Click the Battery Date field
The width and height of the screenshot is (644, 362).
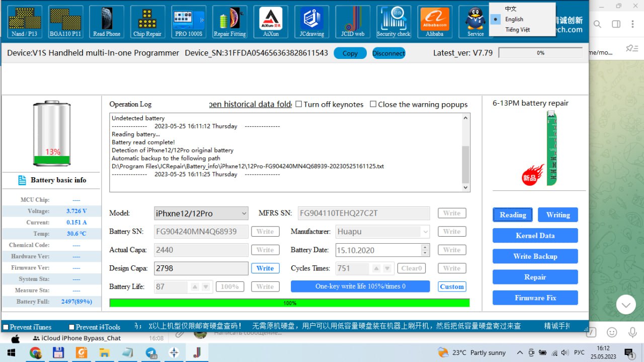coord(378,250)
